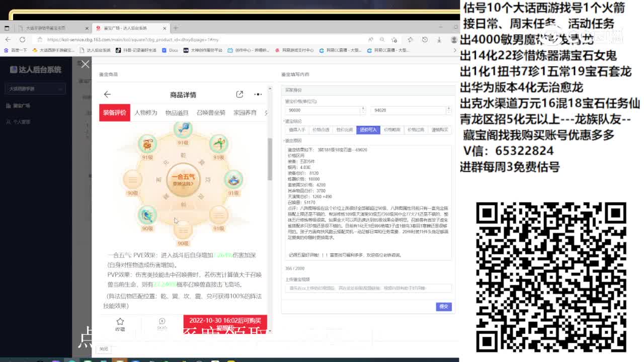
Task: Select the upper-right green 91级 formation item
Action: [218, 144]
